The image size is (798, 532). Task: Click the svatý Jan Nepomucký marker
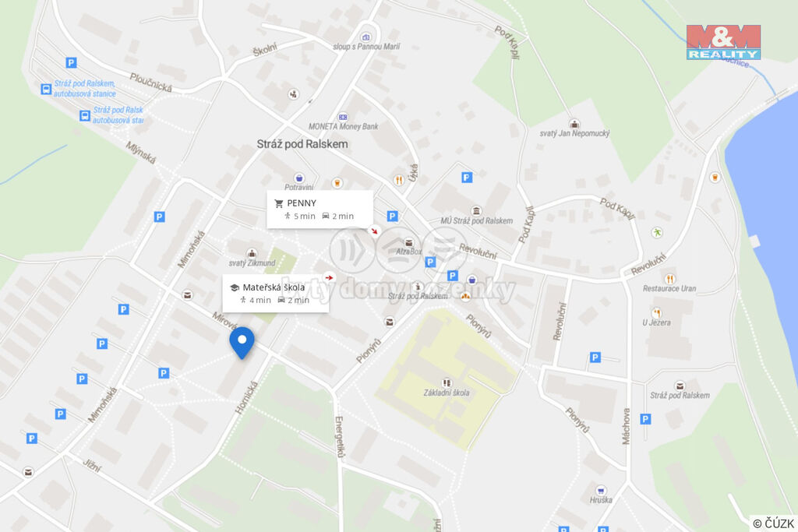(x=574, y=124)
